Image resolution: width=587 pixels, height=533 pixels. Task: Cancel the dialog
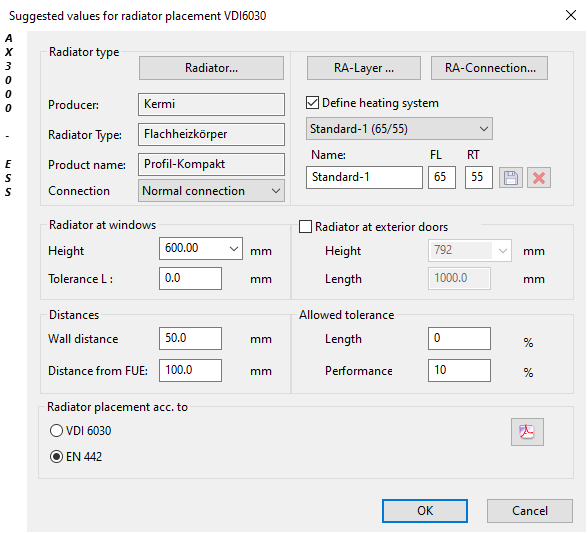click(x=530, y=511)
